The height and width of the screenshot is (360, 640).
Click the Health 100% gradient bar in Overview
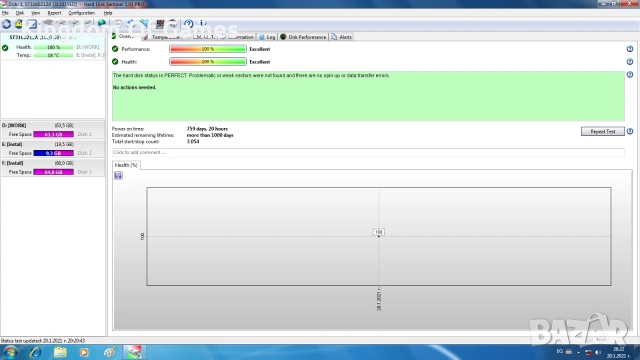coord(208,62)
